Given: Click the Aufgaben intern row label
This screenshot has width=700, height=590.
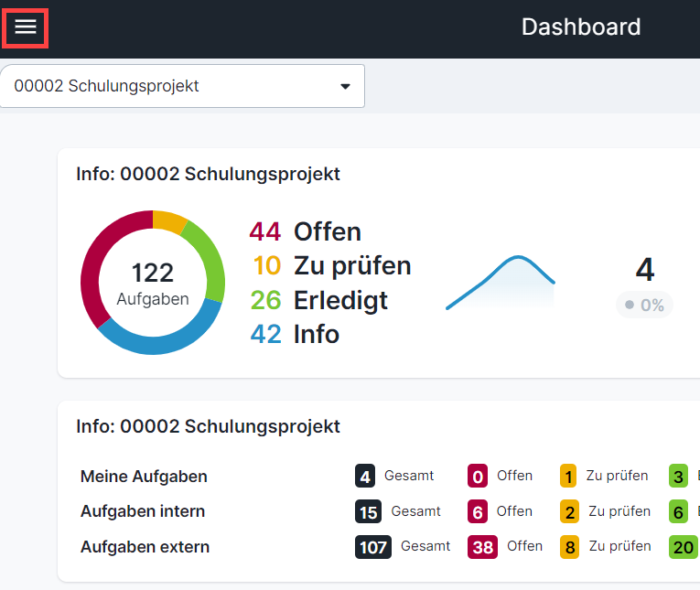Looking at the screenshot, I should pos(143,511).
